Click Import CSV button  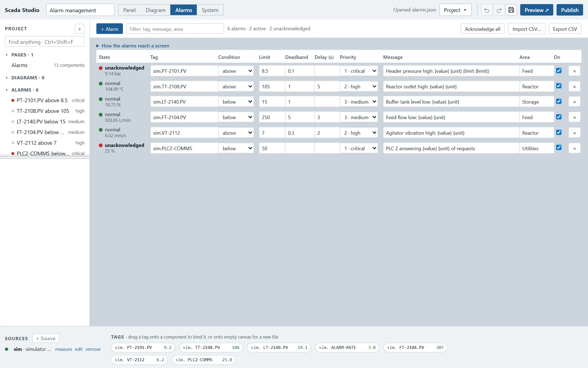click(526, 29)
